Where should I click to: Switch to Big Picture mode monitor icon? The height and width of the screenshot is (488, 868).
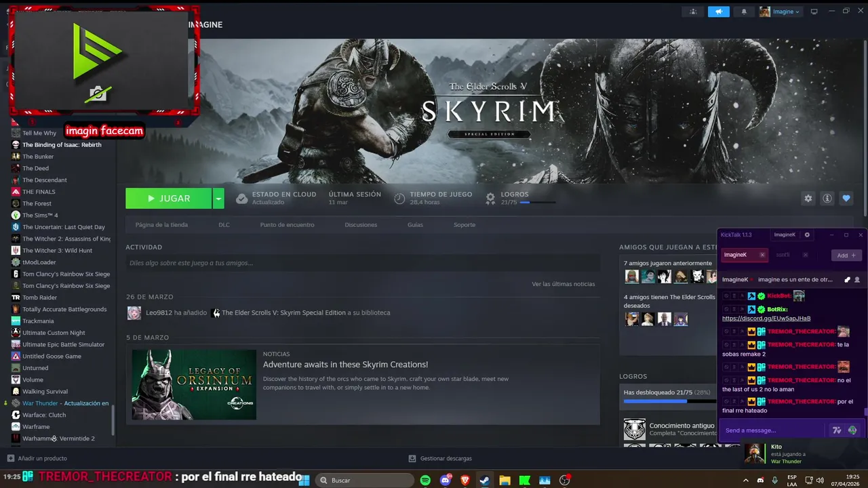click(814, 12)
